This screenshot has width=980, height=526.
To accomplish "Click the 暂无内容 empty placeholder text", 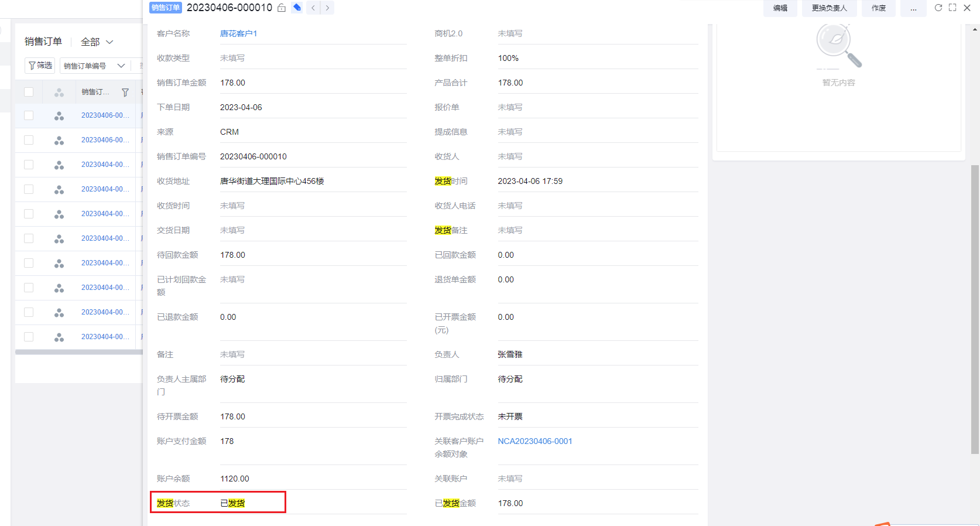I will (x=838, y=83).
